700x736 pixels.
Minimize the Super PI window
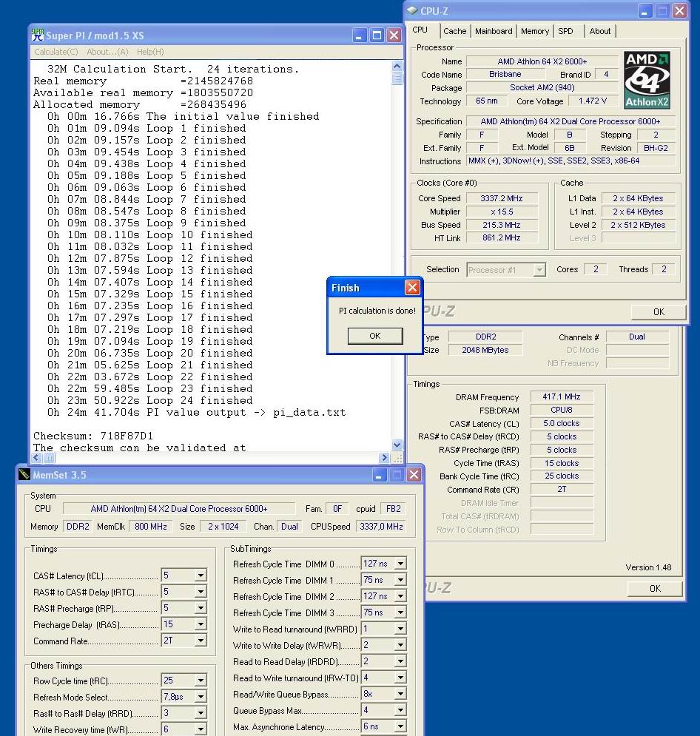pos(359,36)
